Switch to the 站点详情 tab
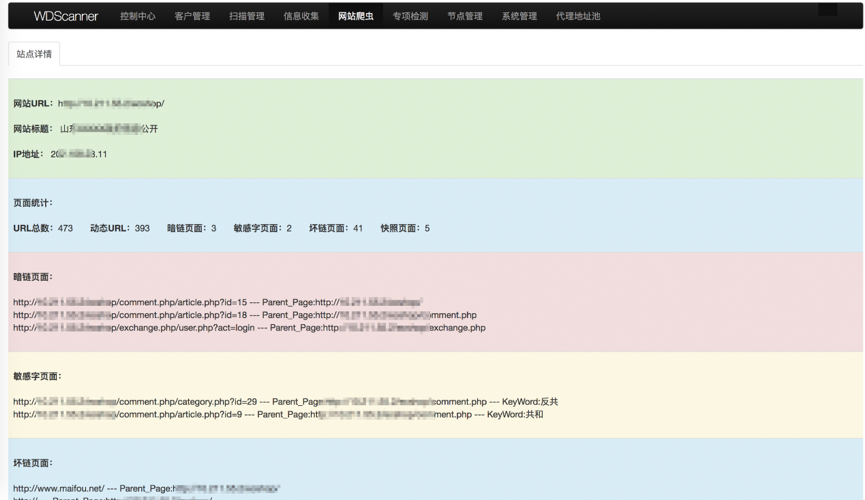865x500 pixels. [x=34, y=54]
